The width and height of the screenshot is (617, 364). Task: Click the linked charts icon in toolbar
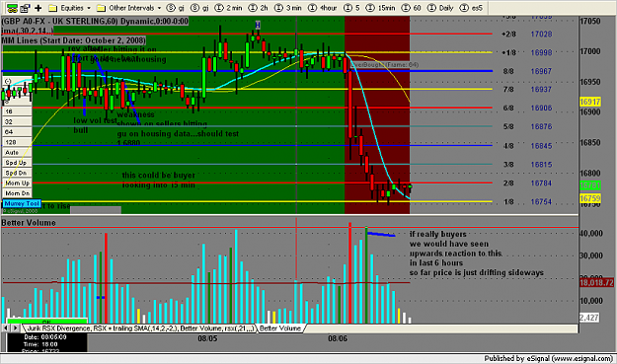click(12, 8)
